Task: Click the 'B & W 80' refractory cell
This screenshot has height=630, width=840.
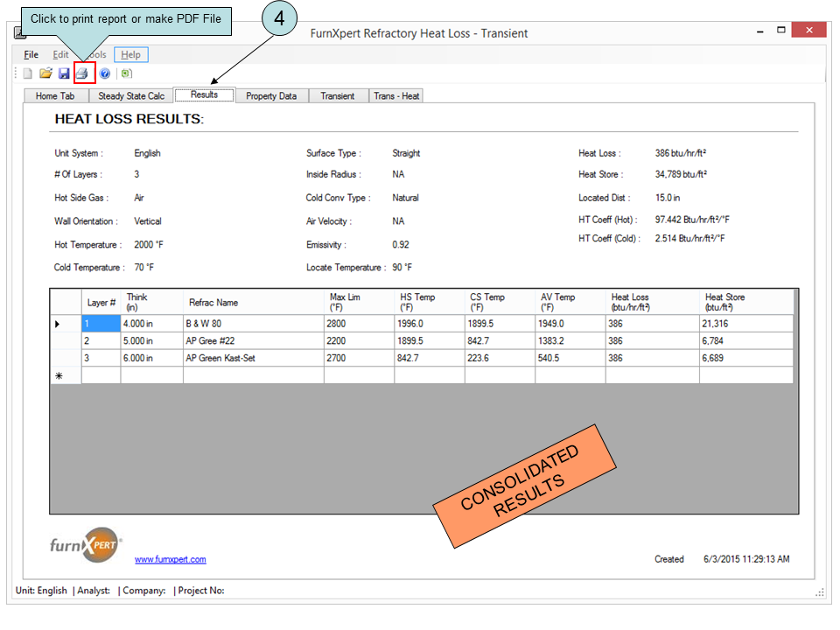Action: [x=254, y=324]
